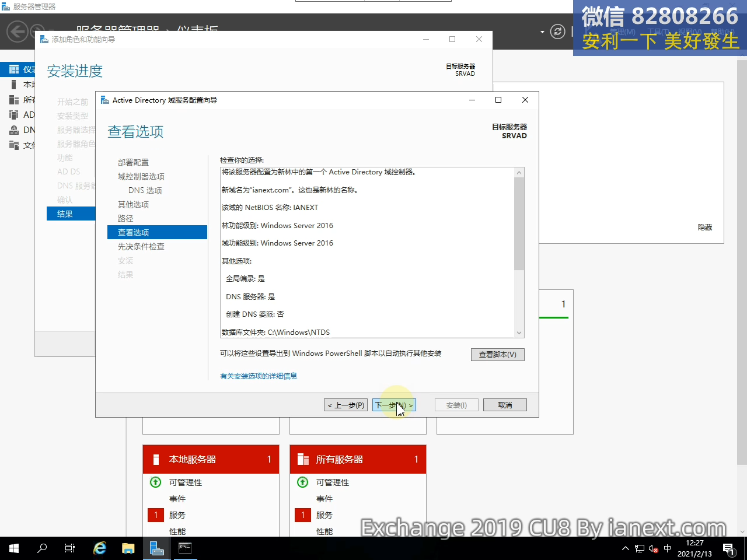The image size is (747, 560).
Task: Show hidden tray icons chevron
Action: coord(626,548)
